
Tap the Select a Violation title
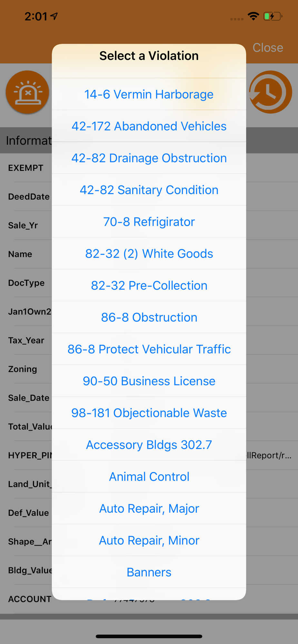pyautogui.click(x=149, y=56)
